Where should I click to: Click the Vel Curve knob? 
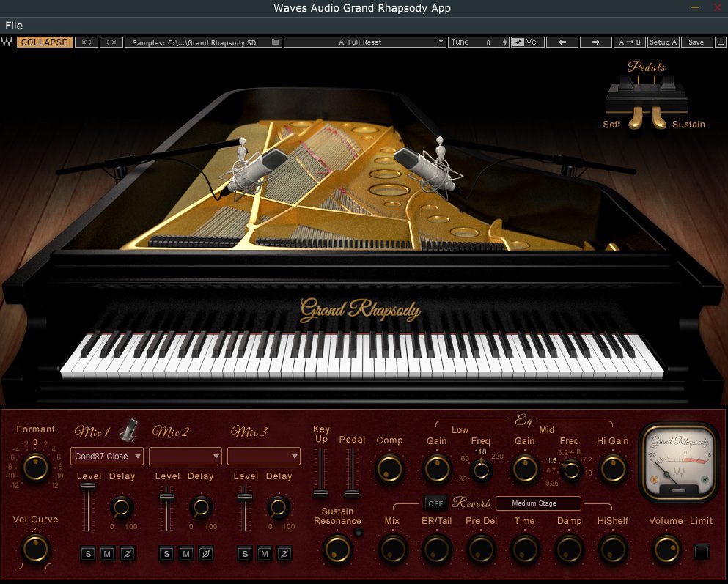pos(36,548)
